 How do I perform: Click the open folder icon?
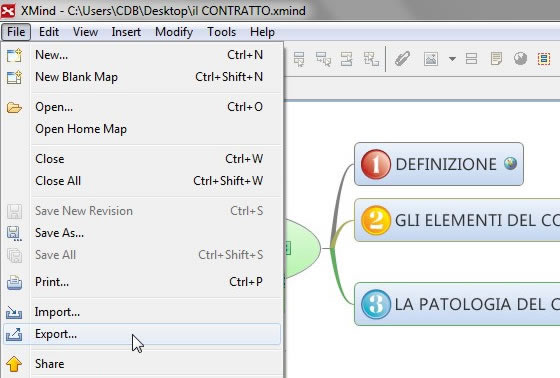14,107
